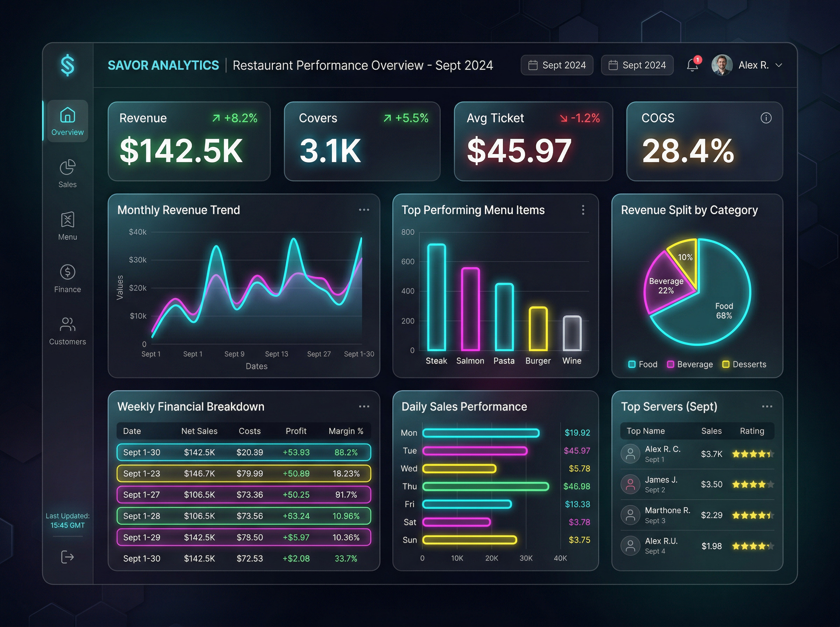
Task: Open the Avg Ticket $45.97 card
Action: click(533, 141)
